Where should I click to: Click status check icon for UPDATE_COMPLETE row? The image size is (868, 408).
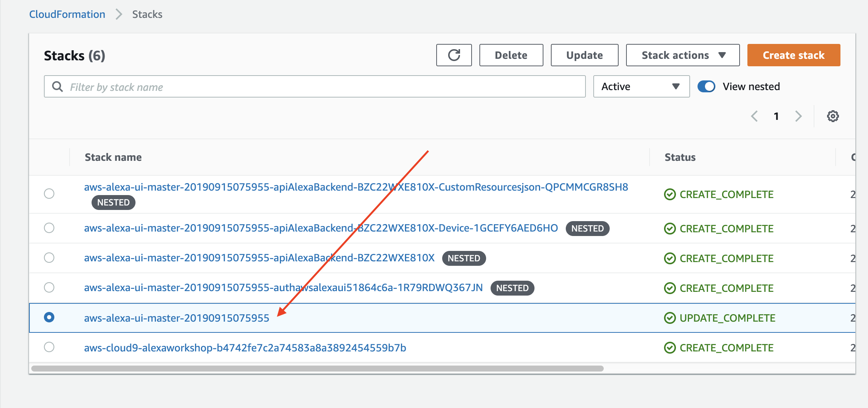670,318
